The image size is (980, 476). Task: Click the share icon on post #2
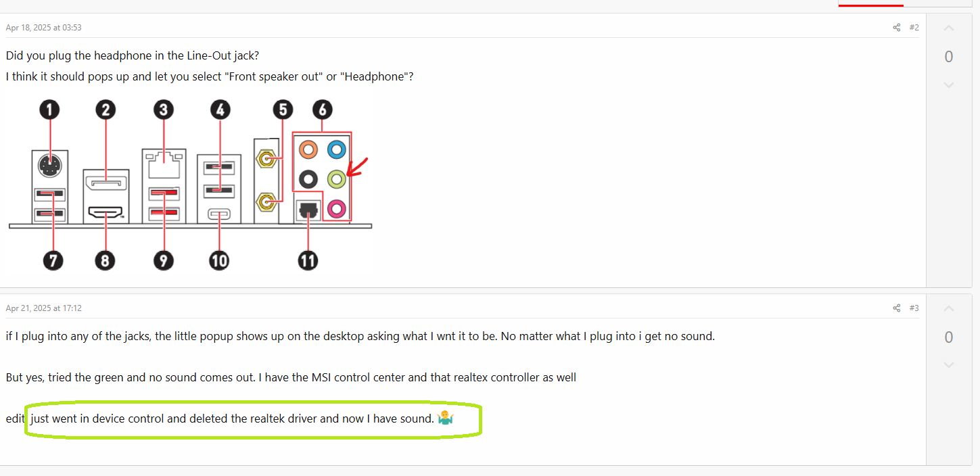click(x=896, y=28)
